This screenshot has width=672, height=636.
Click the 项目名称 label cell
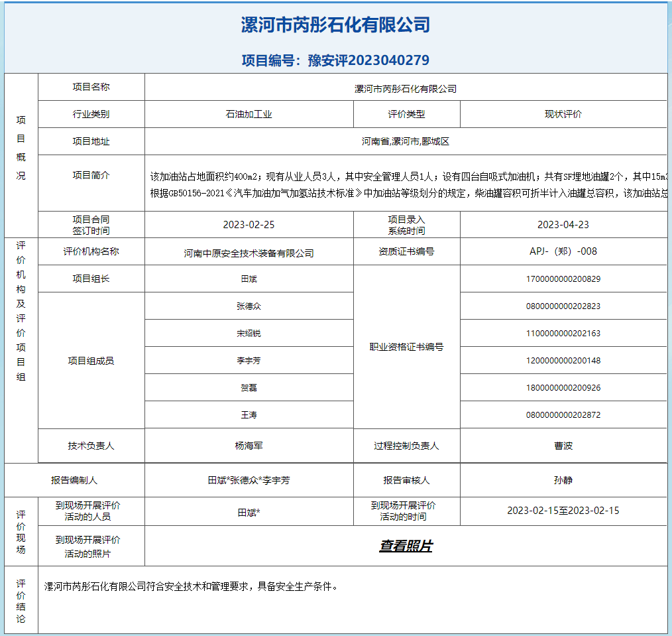tap(91, 87)
